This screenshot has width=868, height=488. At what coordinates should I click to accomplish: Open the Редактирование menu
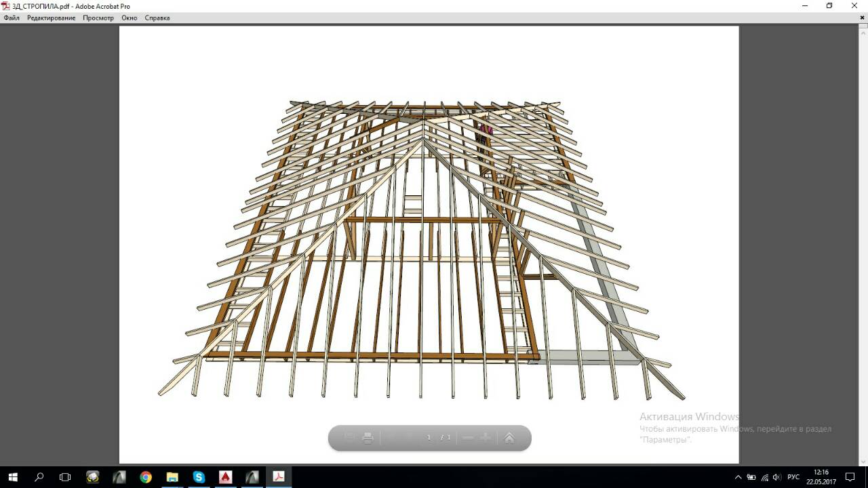pyautogui.click(x=52, y=18)
